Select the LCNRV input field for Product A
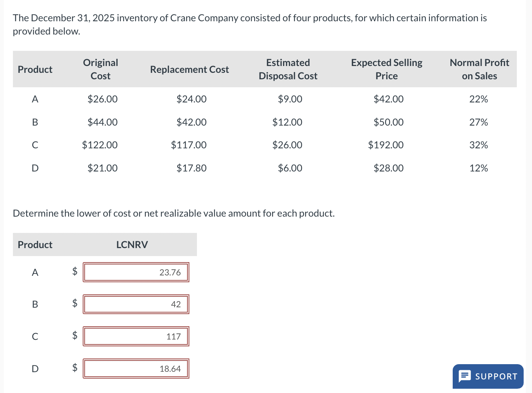 (135, 272)
